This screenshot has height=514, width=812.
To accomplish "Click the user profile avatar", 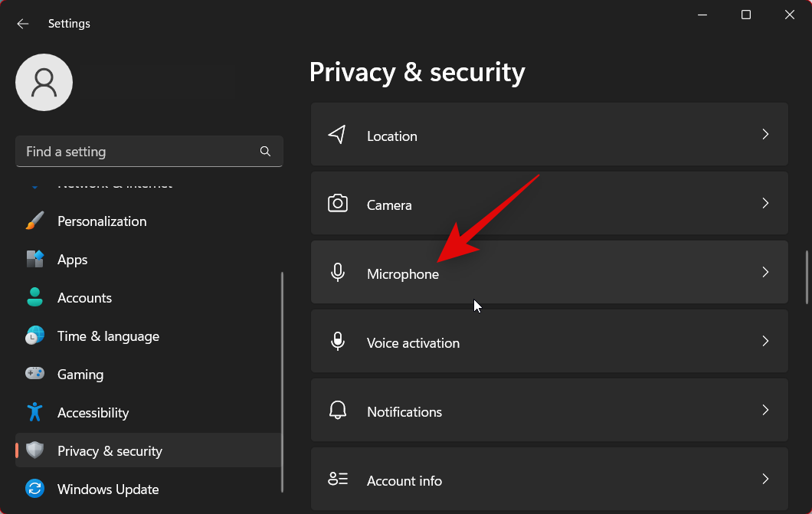I will point(44,82).
